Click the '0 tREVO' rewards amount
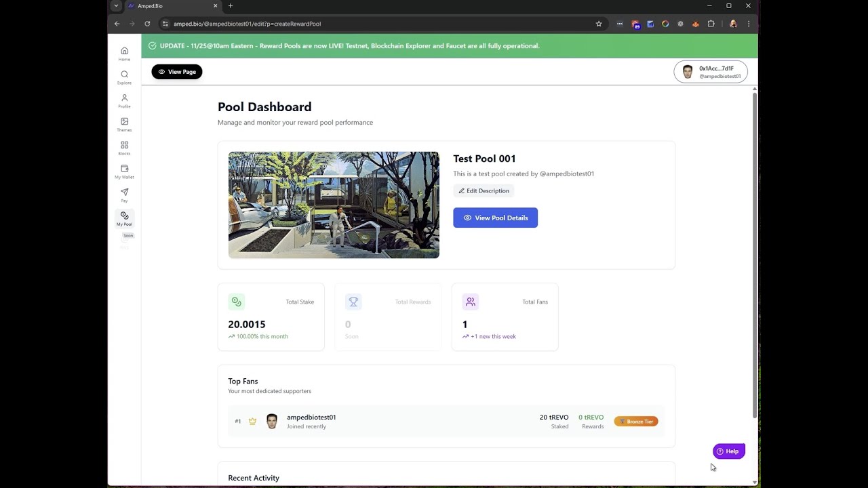Viewport: 868px width, 488px height. click(x=591, y=418)
